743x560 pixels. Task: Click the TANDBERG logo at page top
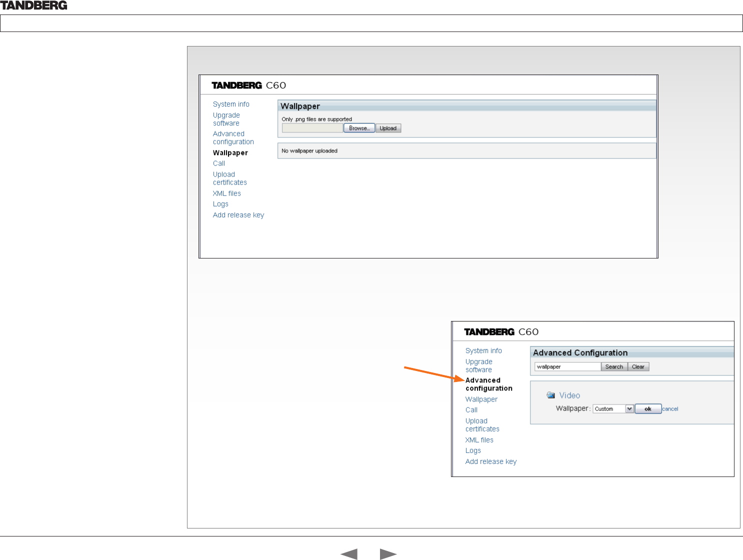coord(33,5)
